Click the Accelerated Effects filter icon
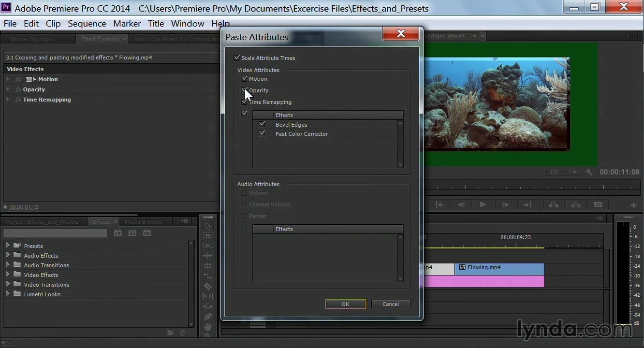The height and width of the screenshot is (348, 644). (x=117, y=233)
